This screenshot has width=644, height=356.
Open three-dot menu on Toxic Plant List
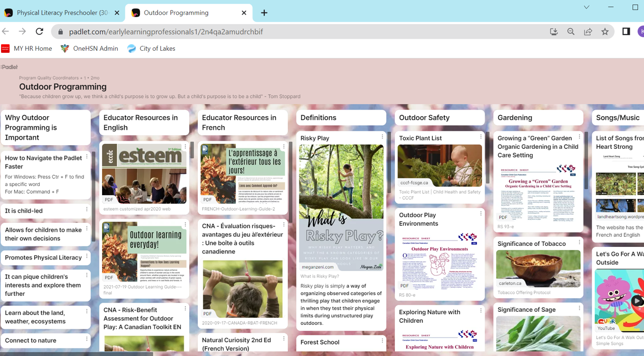[481, 137]
